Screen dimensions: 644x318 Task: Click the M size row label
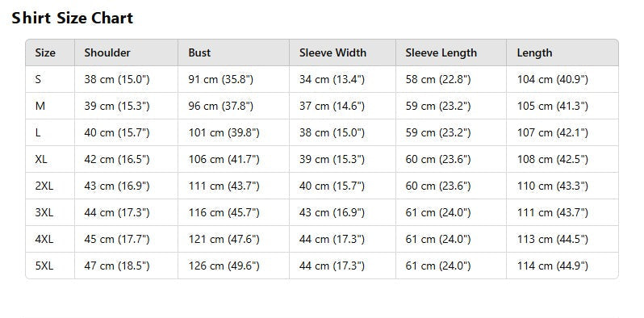coord(40,106)
